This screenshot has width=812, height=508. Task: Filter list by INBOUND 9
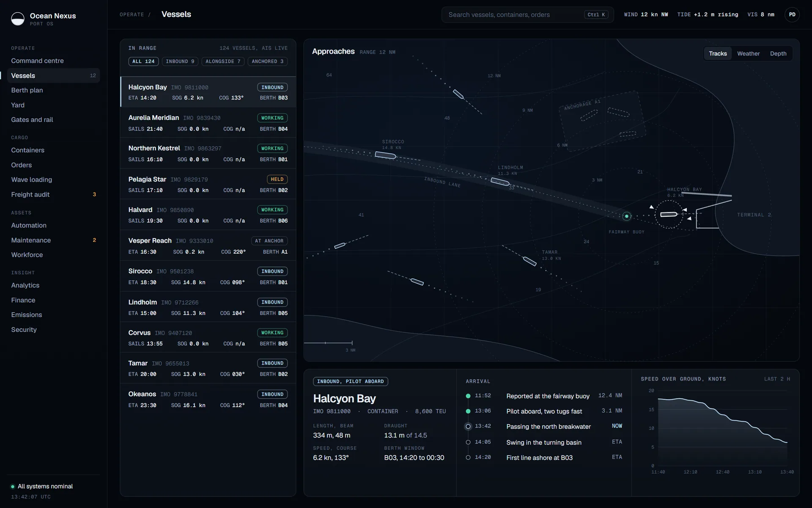(180, 61)
